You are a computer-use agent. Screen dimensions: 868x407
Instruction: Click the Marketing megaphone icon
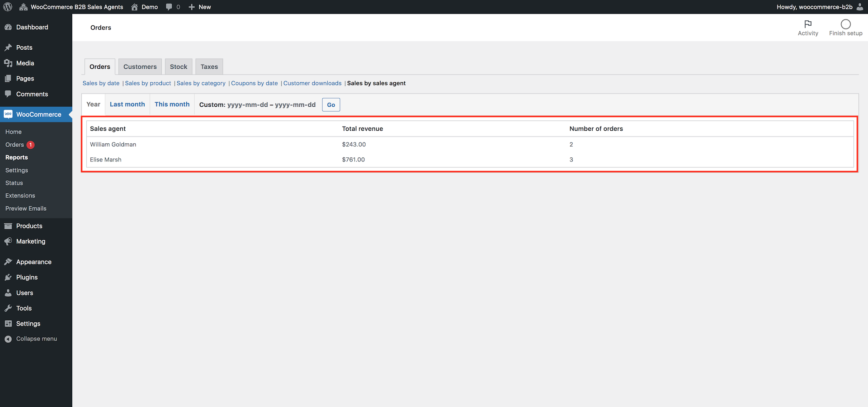pyautogui.click(x=8, y=241)
